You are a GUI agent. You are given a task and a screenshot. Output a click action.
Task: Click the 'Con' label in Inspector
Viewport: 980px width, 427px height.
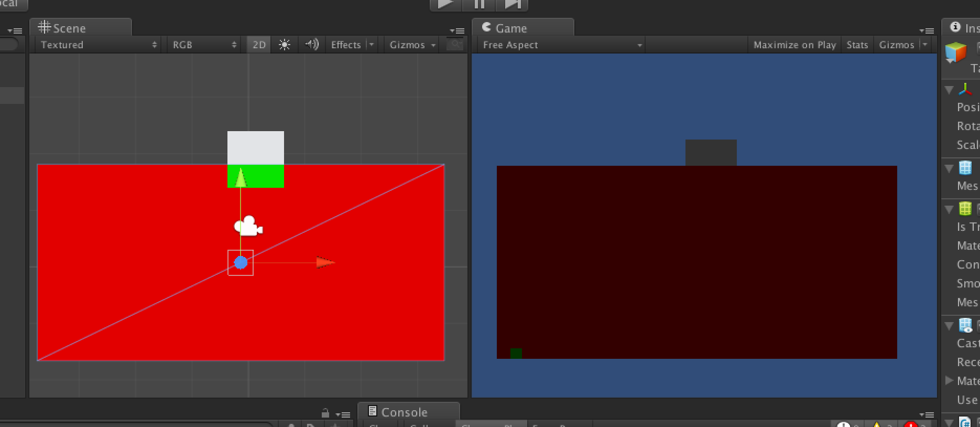pyautogui.click(x=968, y=264)
